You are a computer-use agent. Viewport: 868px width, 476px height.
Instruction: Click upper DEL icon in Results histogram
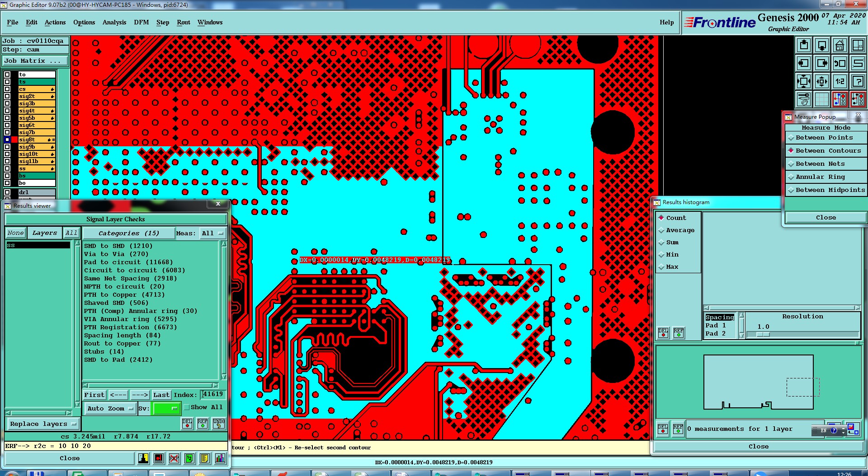click(x=663, y=333)
